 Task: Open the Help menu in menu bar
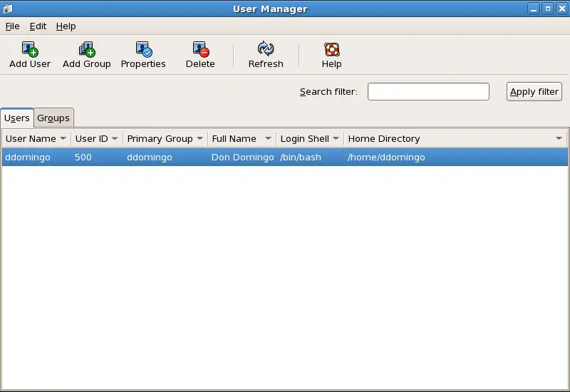pos(66,26)
